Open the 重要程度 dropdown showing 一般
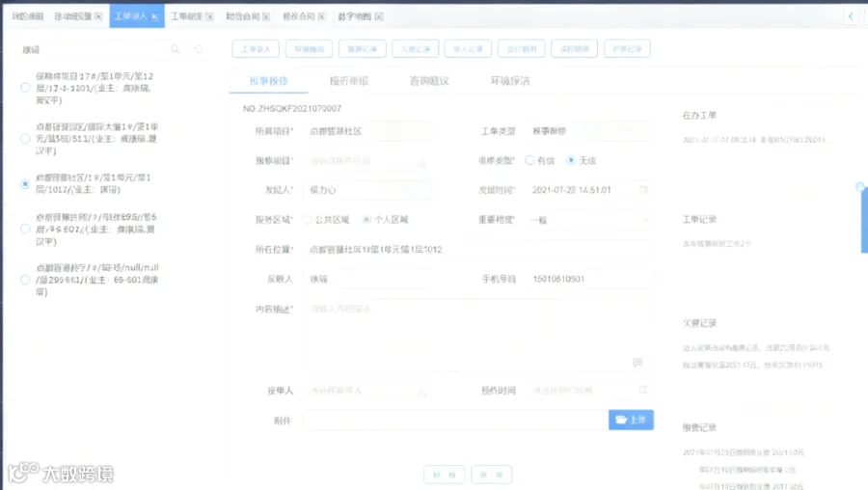The height and width of the screenshot is (490, 868). pos(589,220)
